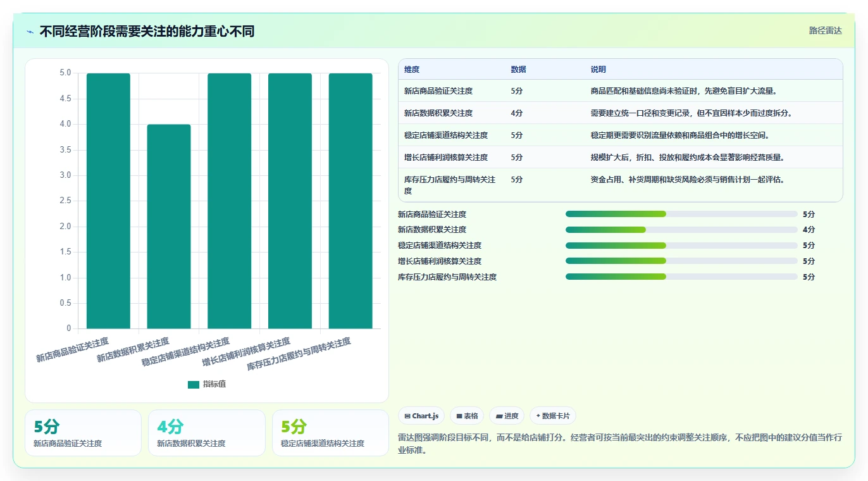This screenshot has height=481, width=868.
Task: Click the 增长店铺利润核算关注度 chart bar
Action: click(290, 201)
